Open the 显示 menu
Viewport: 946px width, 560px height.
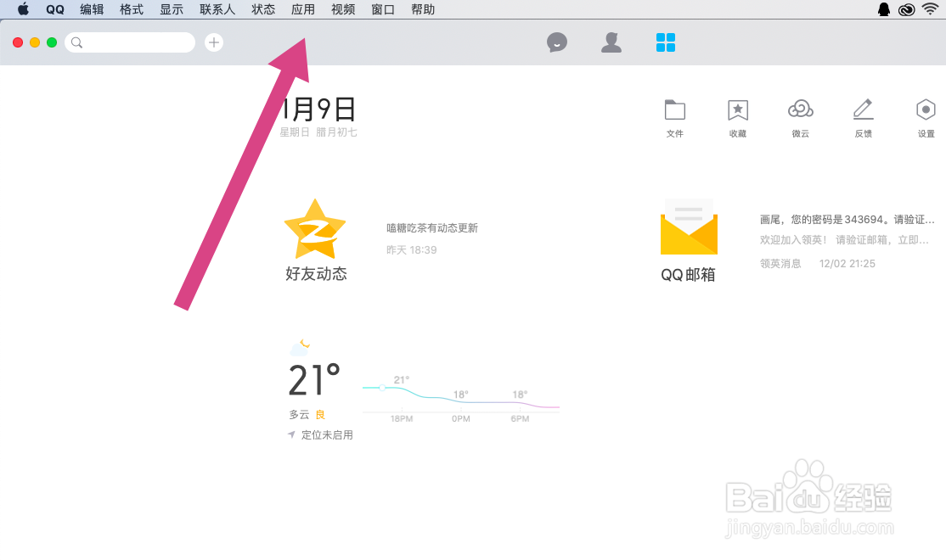coord(172,9)
